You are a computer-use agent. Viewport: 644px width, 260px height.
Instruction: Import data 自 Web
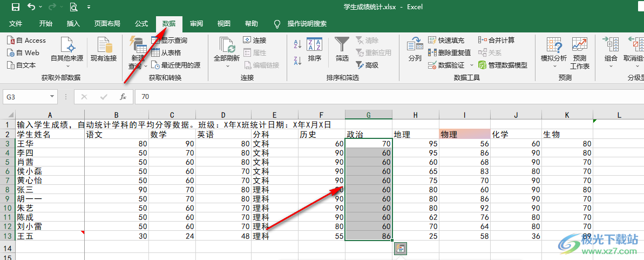(23, 52)
